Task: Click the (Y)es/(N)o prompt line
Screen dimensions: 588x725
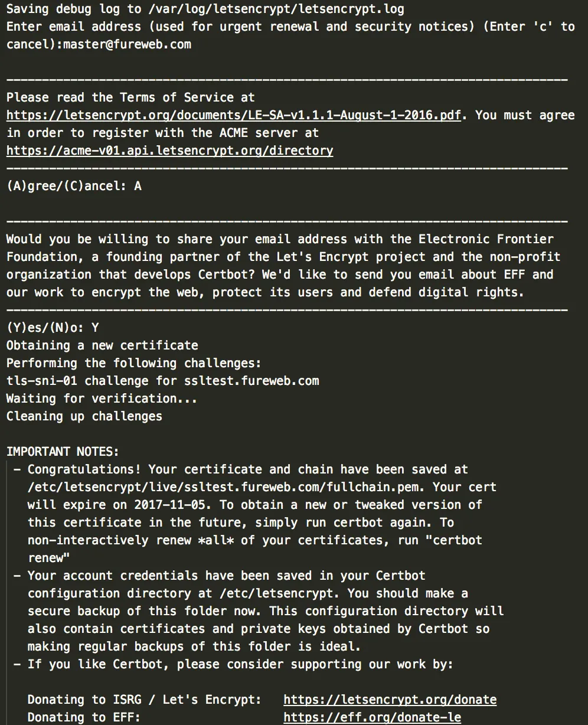Action: (53, 328)
